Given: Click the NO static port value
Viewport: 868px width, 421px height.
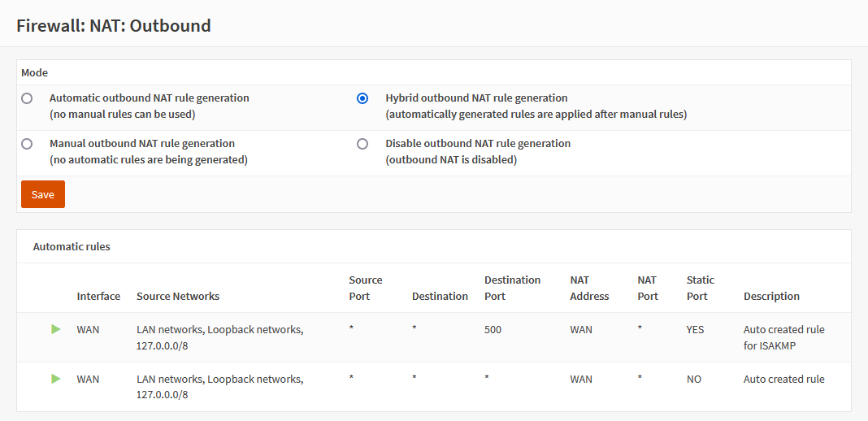Looking at the screenshot, I should [x=693, y=380].
